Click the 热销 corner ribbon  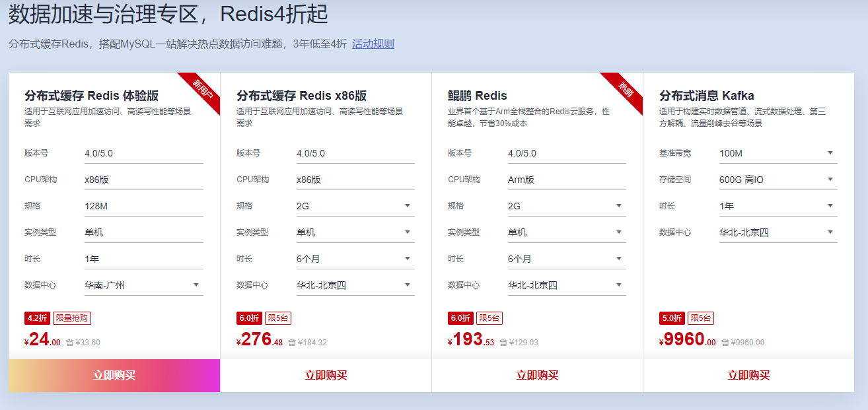(625, 89)
